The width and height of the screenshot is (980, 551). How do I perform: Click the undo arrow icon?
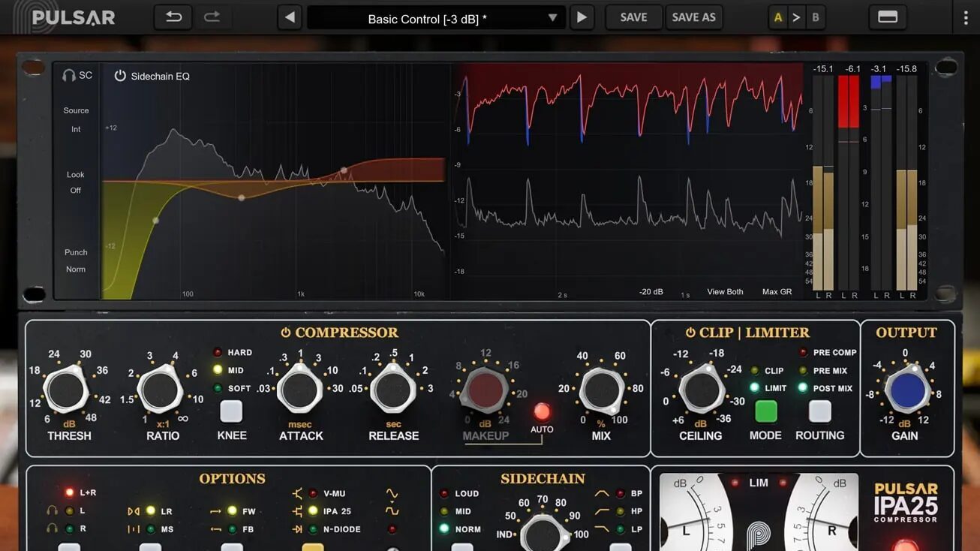pos(173,17)
